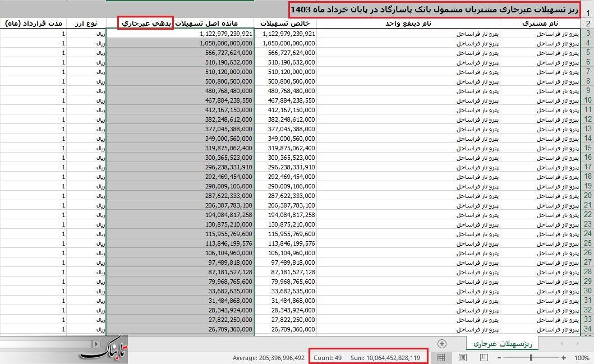Select the نوع ارز header cell

click(x=86, y=23)
